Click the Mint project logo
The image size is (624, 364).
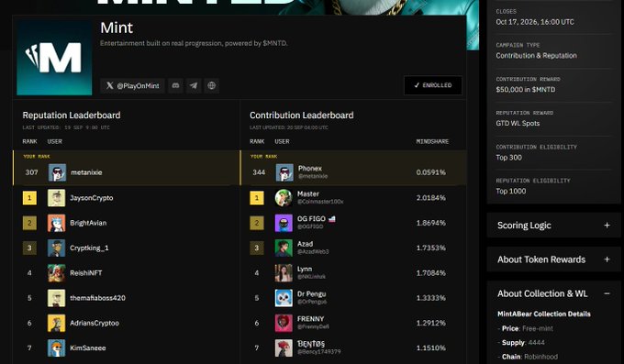(54, 58)
